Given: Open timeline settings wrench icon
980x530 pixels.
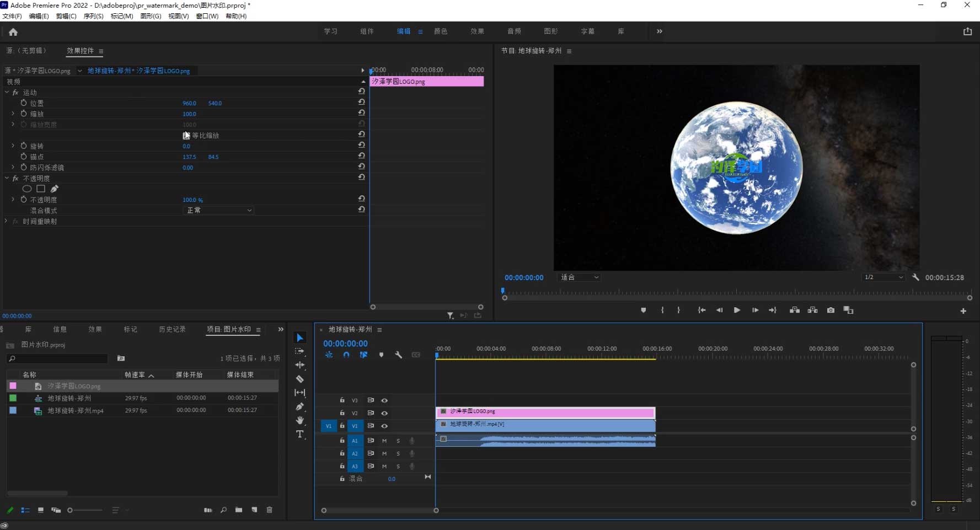Looking at the screenshot, I should 398,355.
